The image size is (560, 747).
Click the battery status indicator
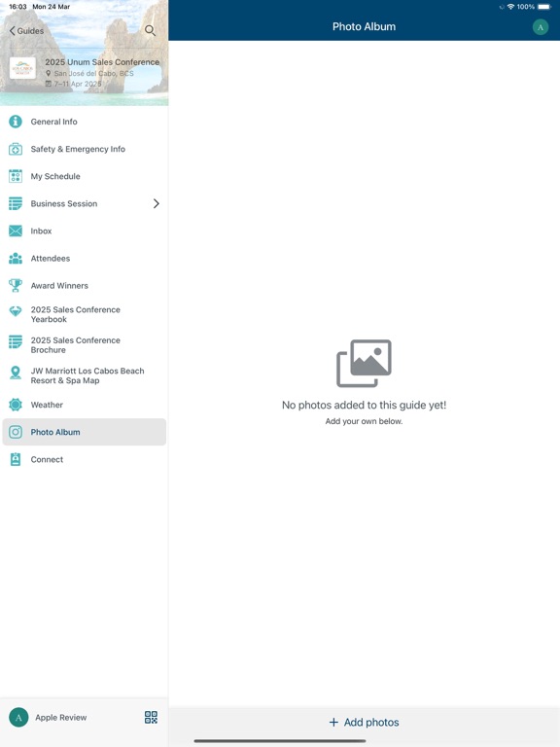544,7
